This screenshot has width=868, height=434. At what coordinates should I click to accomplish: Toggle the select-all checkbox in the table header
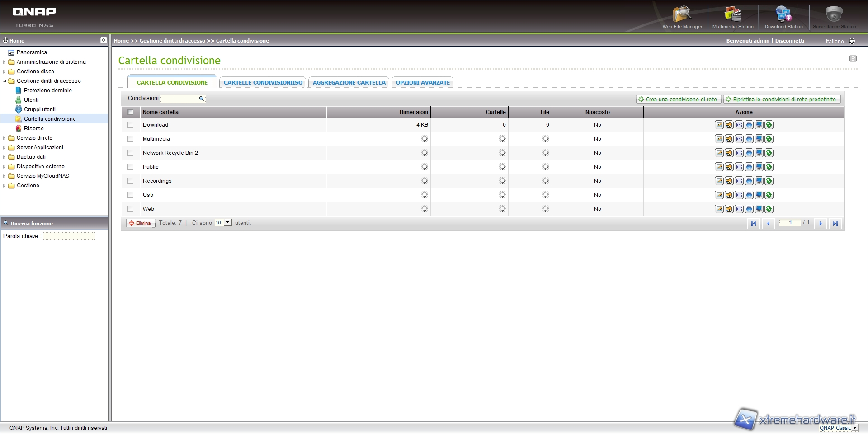131,112
